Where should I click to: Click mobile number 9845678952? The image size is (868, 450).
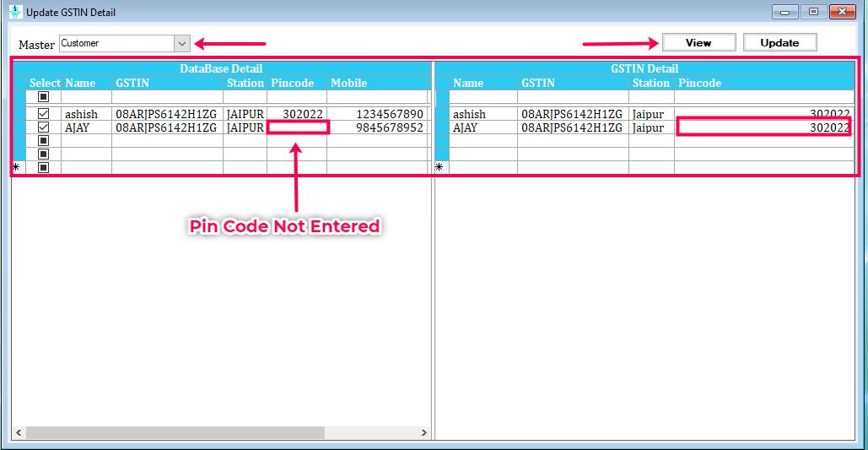pos(378,127)
